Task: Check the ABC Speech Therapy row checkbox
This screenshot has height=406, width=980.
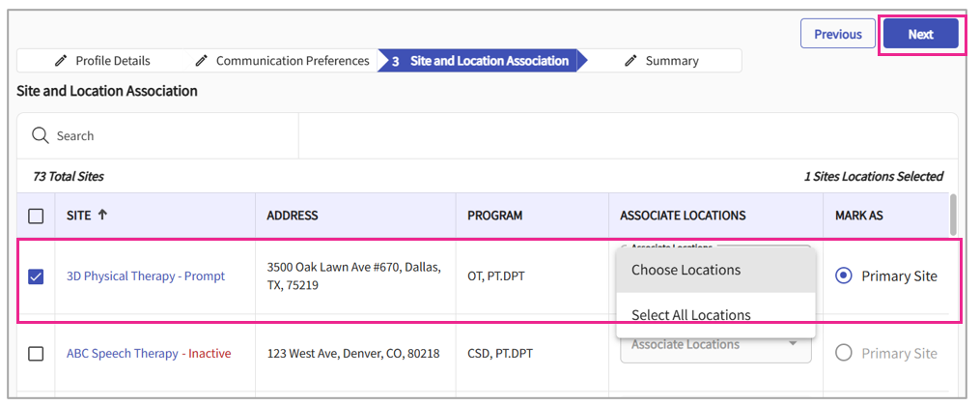Action: pyautogui.click(x=36, y=354)
